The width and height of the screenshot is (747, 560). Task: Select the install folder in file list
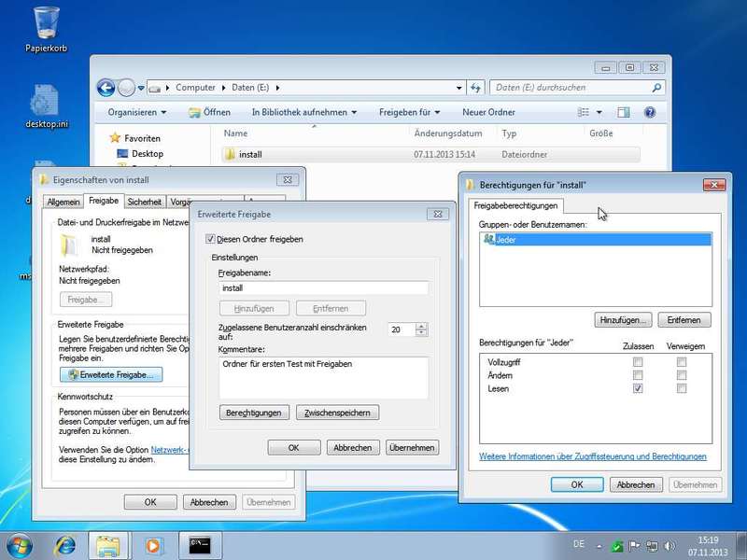click(249, 155)
